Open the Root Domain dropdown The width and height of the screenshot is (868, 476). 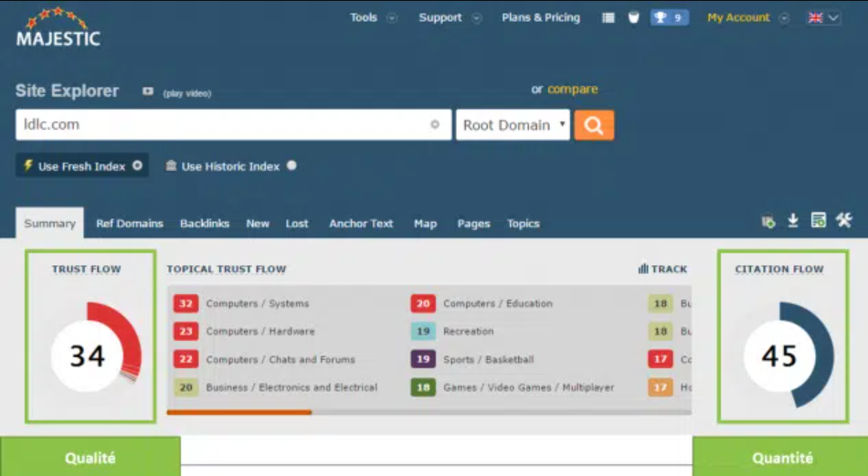513,125
